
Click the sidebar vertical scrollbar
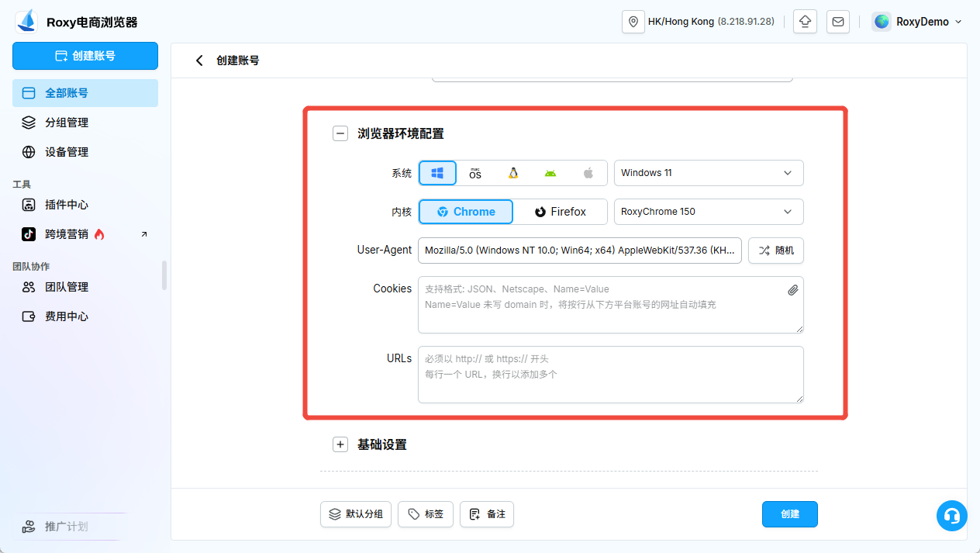click(164, 275)
